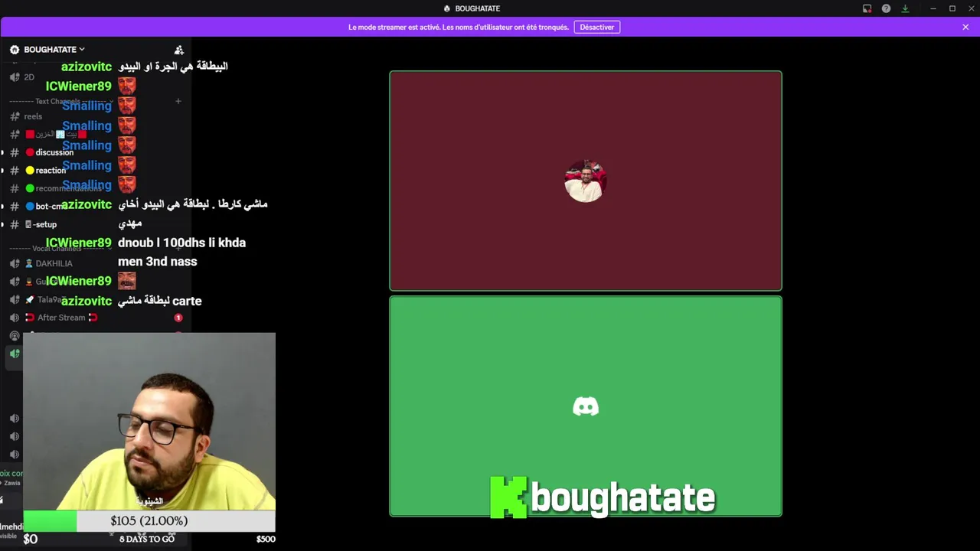
Task: Click the speaker icon of After Stream channel
Action: [15, 318]
